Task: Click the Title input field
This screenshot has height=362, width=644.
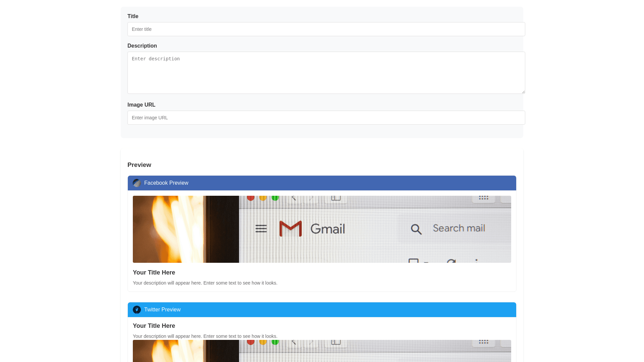Action: click(x=326, y=29)
